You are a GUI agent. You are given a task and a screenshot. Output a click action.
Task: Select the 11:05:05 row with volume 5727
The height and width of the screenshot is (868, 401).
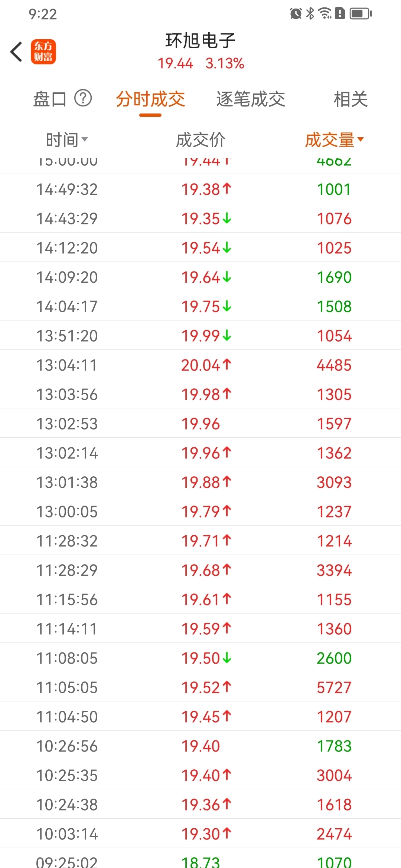tap(200, 687)
